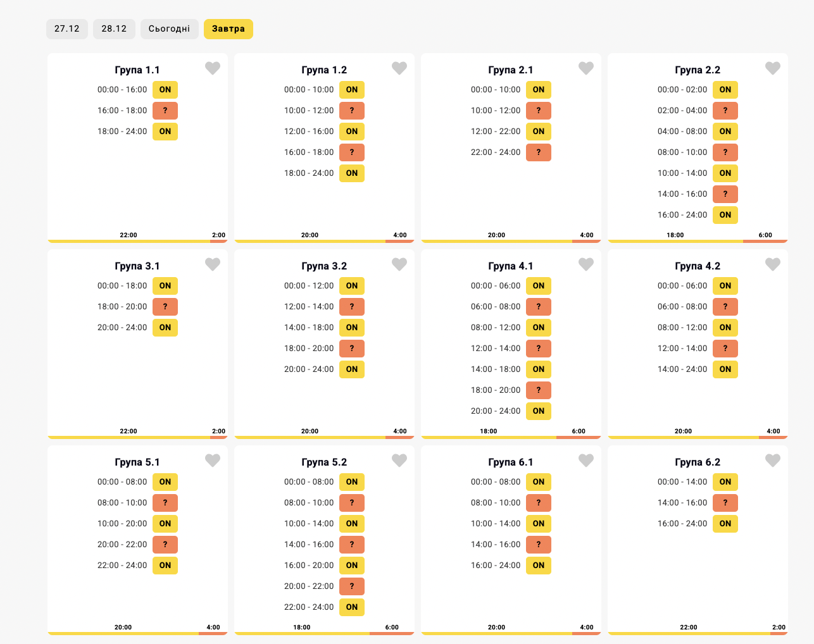Screen dimensions: 814x644
Task: Select the 28.12 date tab
Action: pyautogui.click(x=114, y=29)
